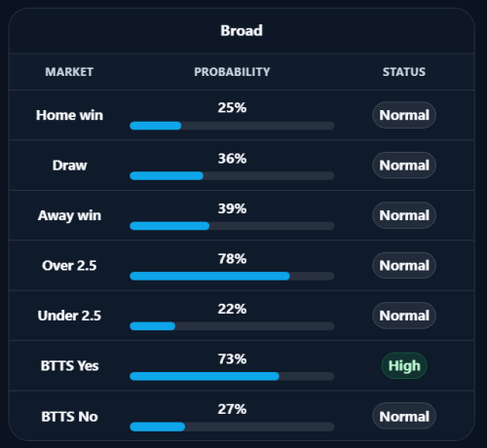Click the Draw market label
Image resolution: width=487 pixels, height=448 pixels.
coord(69,166)
